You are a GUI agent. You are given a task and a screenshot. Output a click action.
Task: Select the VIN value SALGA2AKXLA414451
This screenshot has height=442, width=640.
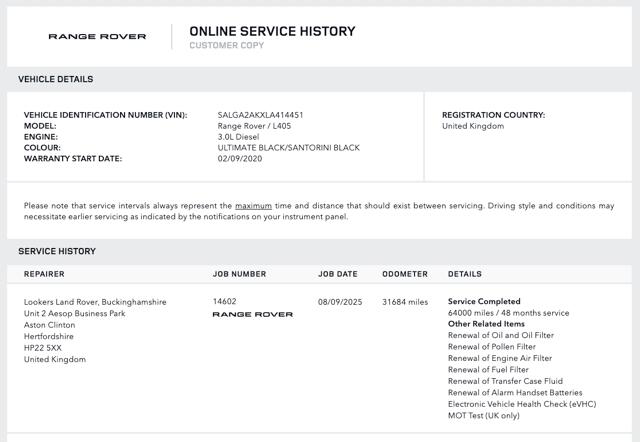point(260,115)
